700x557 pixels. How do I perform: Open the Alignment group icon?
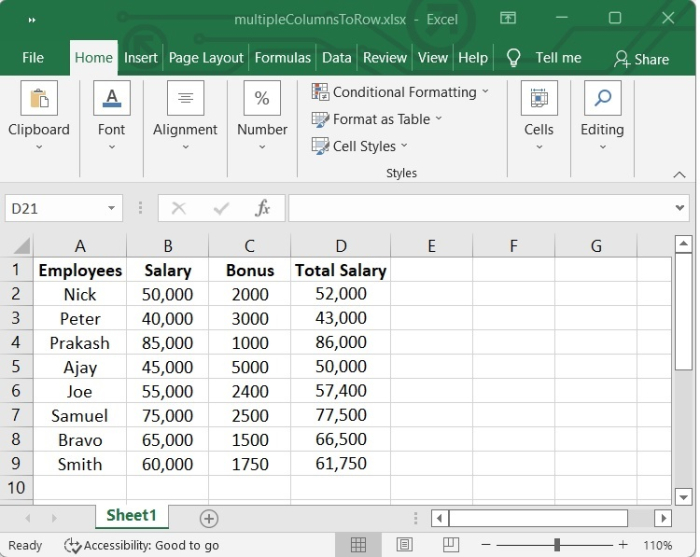coord(185,99)
